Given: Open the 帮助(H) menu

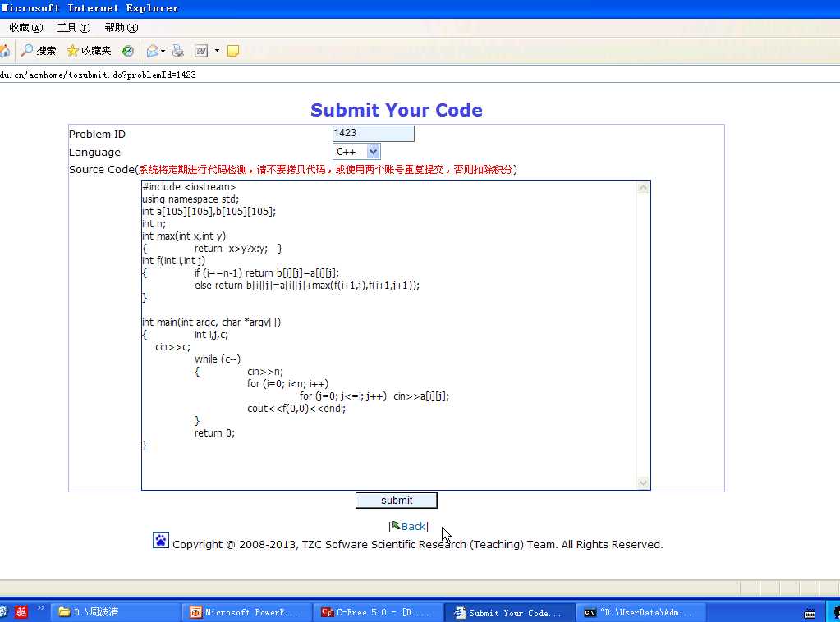Looking at the screenshot, I should 122,28.
